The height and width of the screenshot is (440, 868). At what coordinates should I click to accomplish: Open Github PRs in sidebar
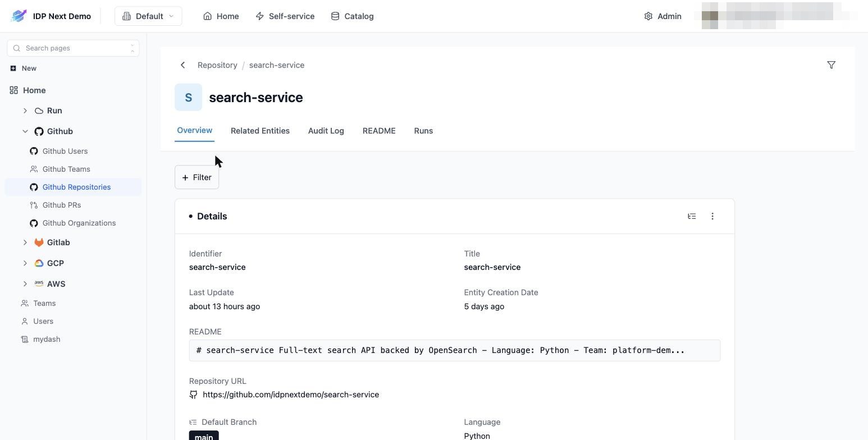[62, 205]
